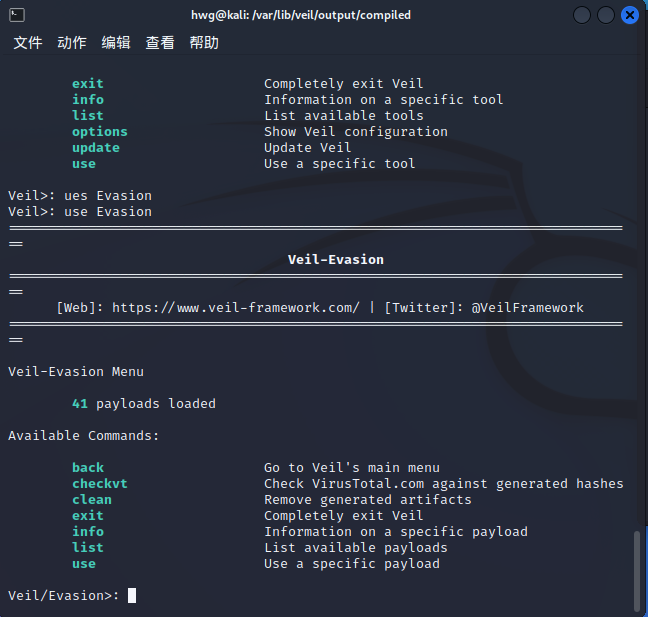Click 'Remove generated artifacts' text
The image size is (648, 617).
point(368,500)
